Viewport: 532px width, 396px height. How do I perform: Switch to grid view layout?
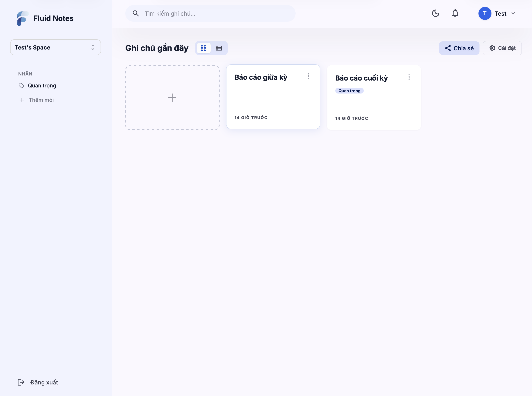click(x=204, y=48)
